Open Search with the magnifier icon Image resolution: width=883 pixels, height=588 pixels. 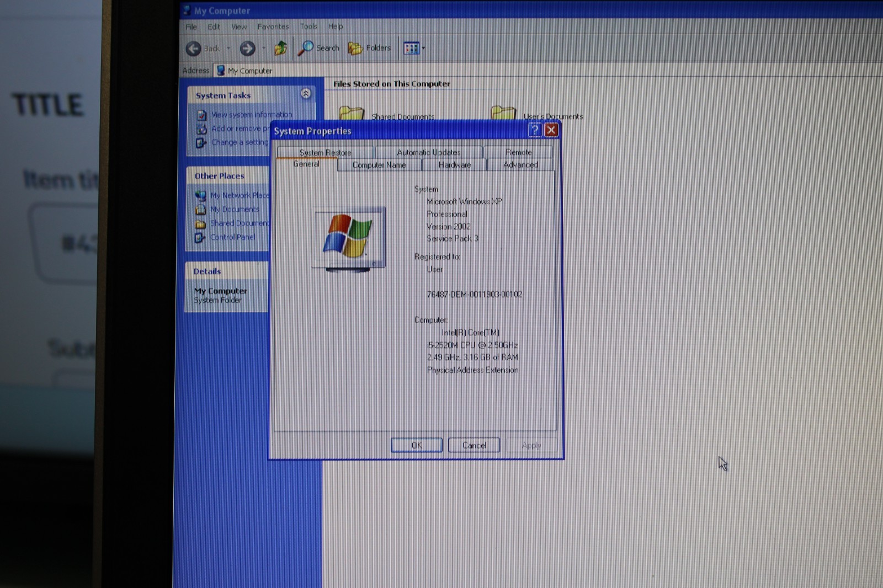point(305,48)
